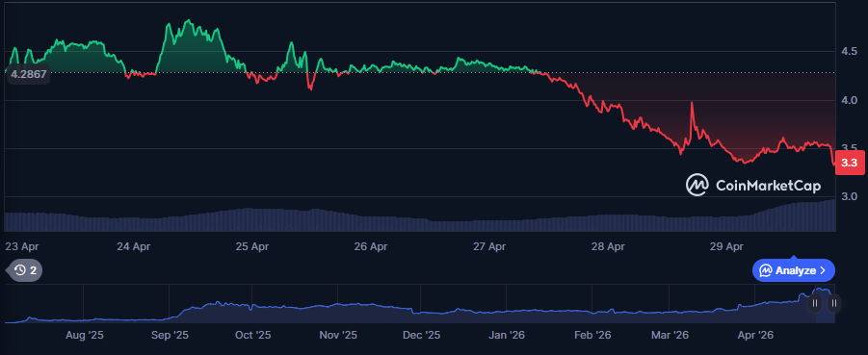The width and height of the screenshot is (868, 355).
Task: Click the 26 Apr date label
Action: click(x=371, y=246)
